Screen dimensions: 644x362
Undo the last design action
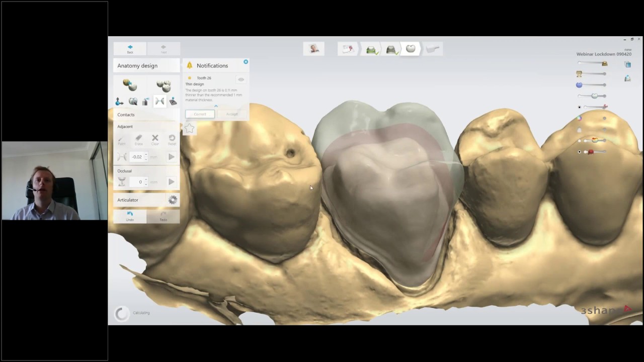click(130, 216)
